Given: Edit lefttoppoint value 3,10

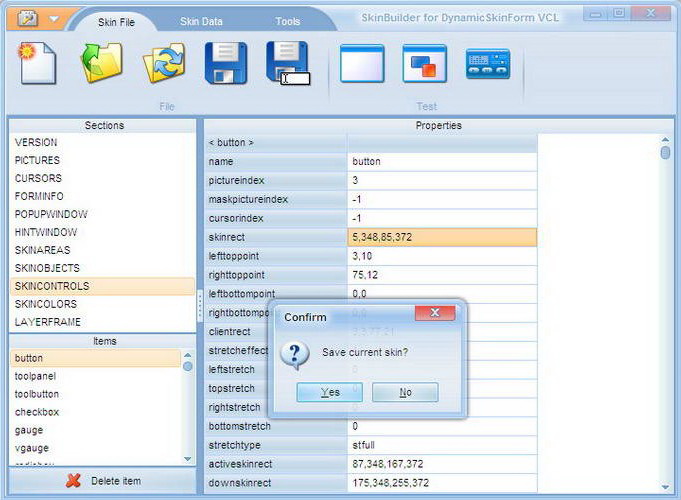Looking at the screenshot, I should (442, 256).
